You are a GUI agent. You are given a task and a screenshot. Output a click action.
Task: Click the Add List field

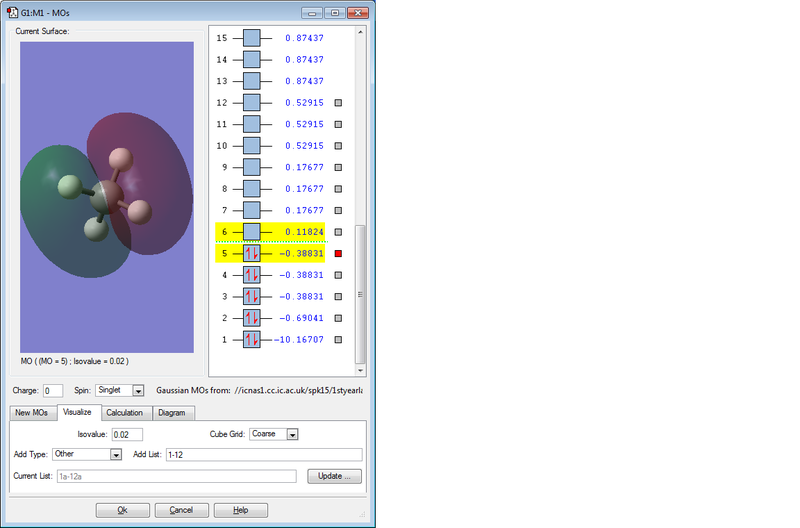click(x=264, y=455)
